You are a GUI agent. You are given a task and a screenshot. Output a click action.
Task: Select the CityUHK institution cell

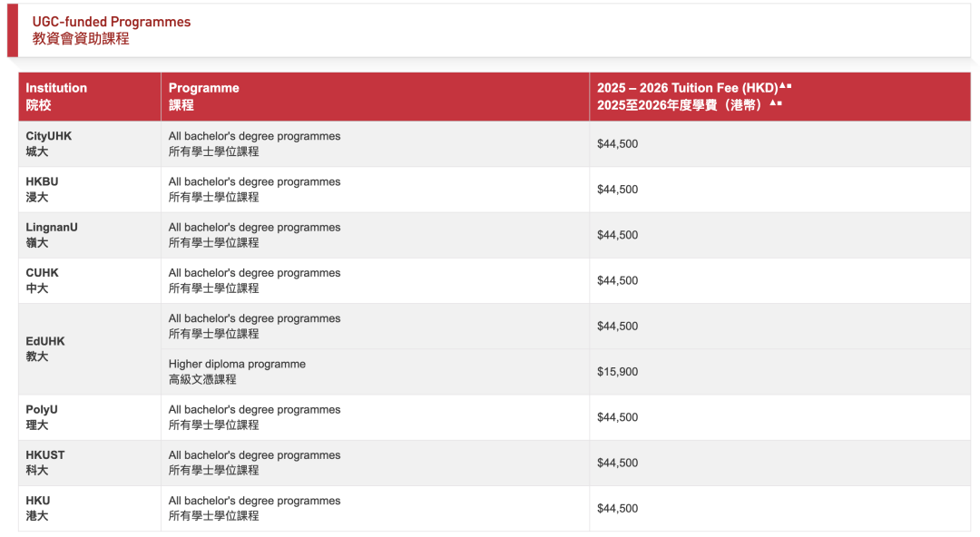pos(90,144)
